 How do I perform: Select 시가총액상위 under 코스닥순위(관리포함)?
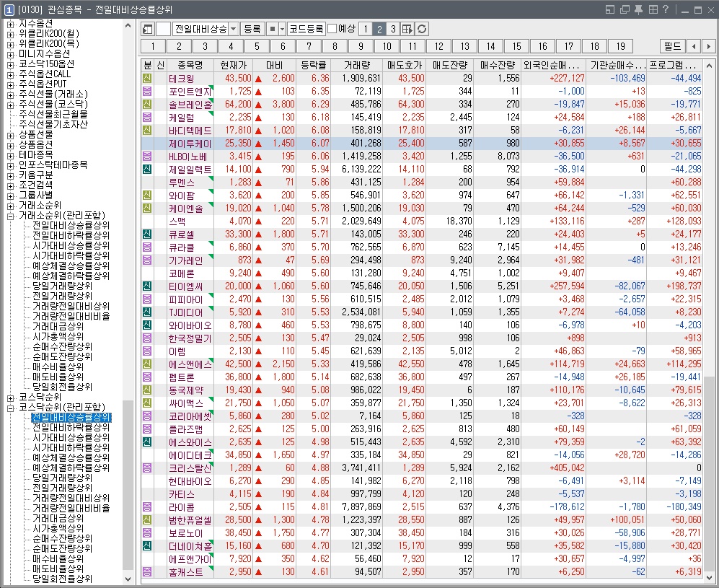click(58, 528)
